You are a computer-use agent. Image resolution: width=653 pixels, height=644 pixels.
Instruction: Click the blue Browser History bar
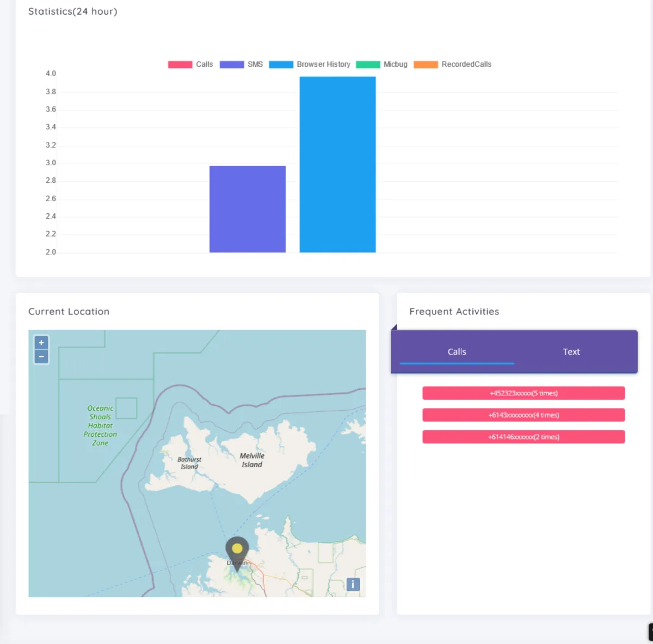[337, 164]
